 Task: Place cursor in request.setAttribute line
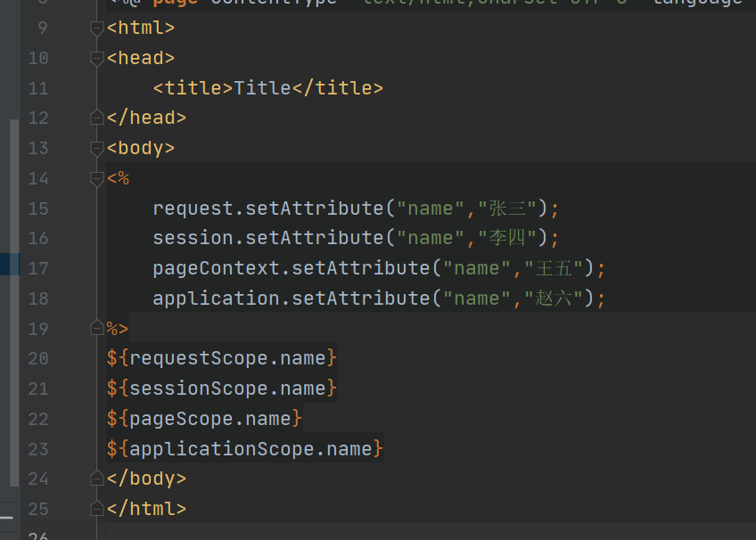click(x=356, y=209)
